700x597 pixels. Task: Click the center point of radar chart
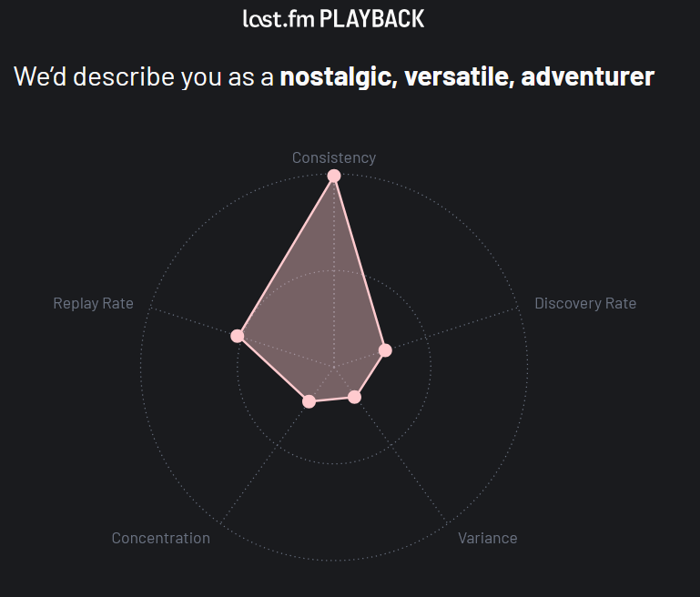[334, 368]
